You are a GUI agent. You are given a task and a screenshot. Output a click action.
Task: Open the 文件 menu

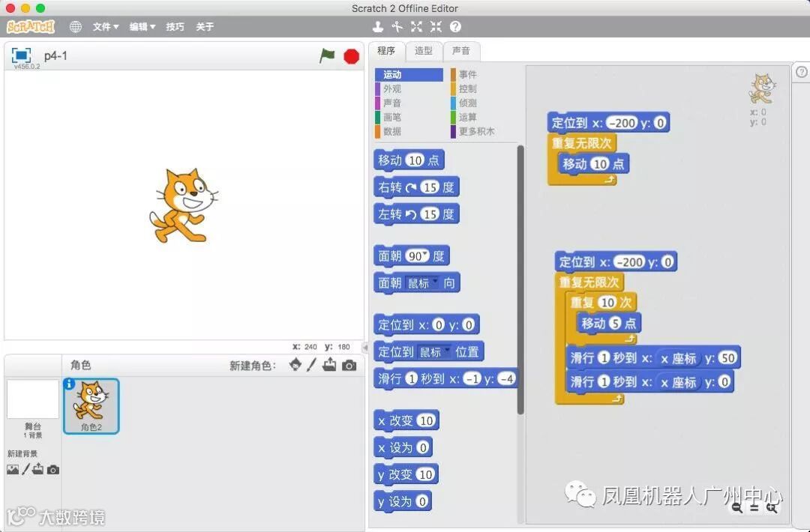point(106,27)
